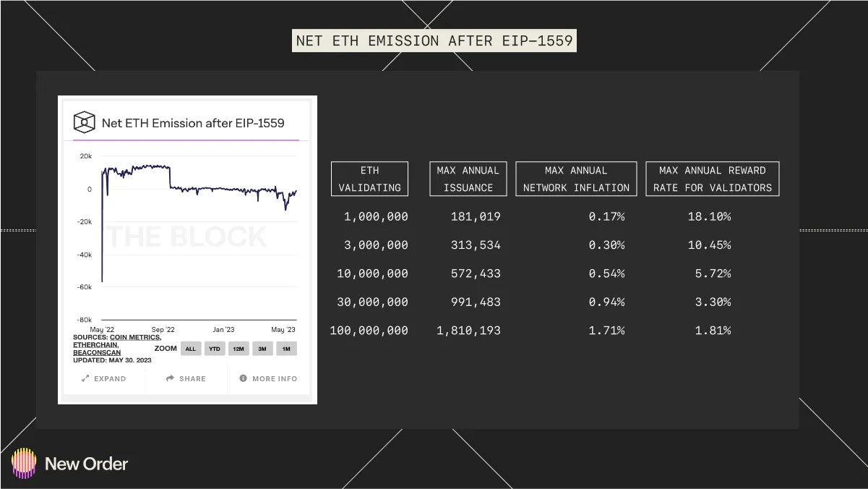868x489 pixels.
Task: Select the 12M zoom range
Action: tap(239, 349)
